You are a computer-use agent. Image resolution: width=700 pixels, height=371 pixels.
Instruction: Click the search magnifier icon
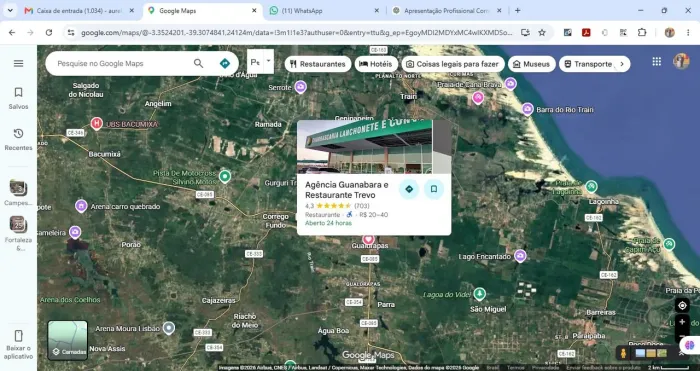(199, 63)
